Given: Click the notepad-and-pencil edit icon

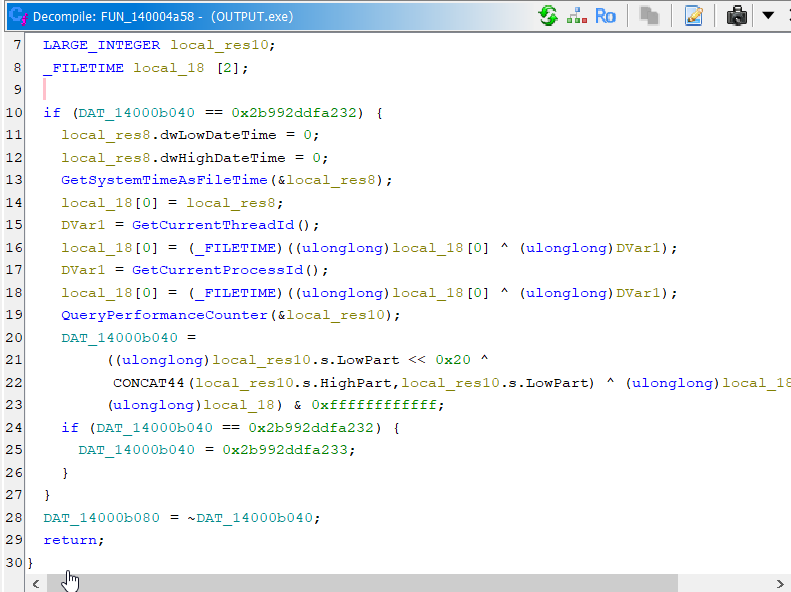Looking at the screenshot, I should [694, 15].
